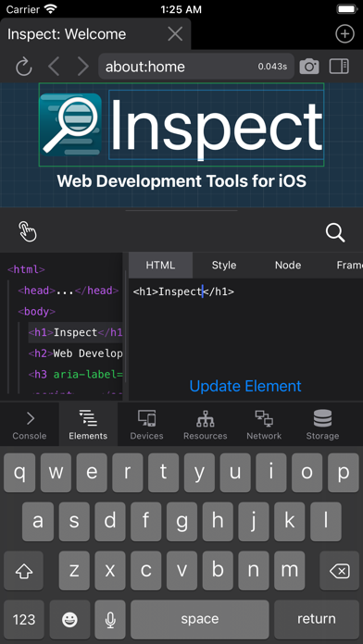Activate the tap-to-select element pointer tool
Viewport: 363px width, 644px height.
click(x=28, y=231)
